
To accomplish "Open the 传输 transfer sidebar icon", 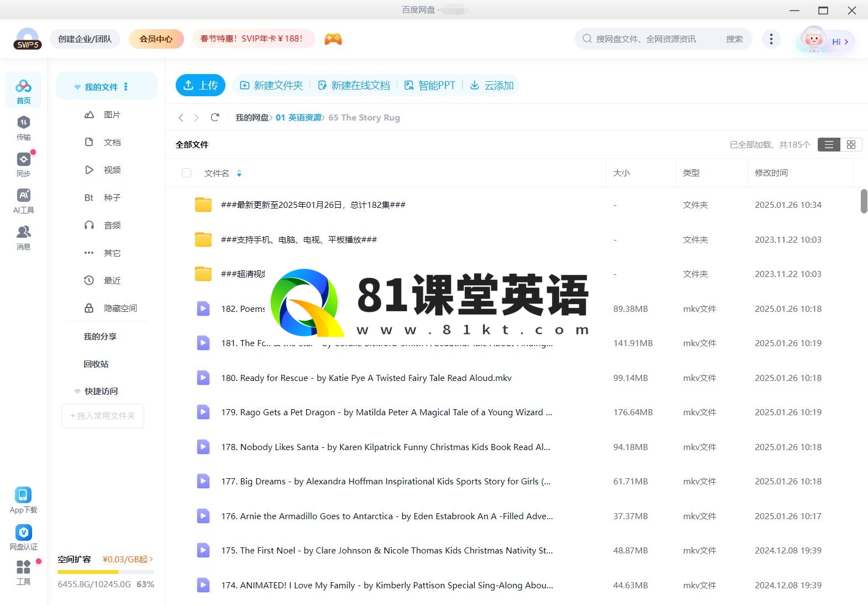I will pyautogui.click(x=23, y=128).
